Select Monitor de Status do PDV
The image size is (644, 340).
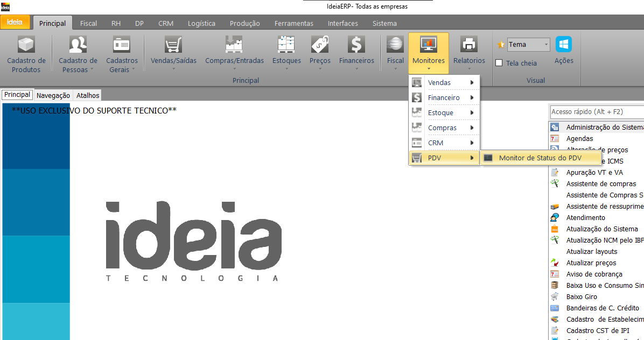[x=540, y=158]
